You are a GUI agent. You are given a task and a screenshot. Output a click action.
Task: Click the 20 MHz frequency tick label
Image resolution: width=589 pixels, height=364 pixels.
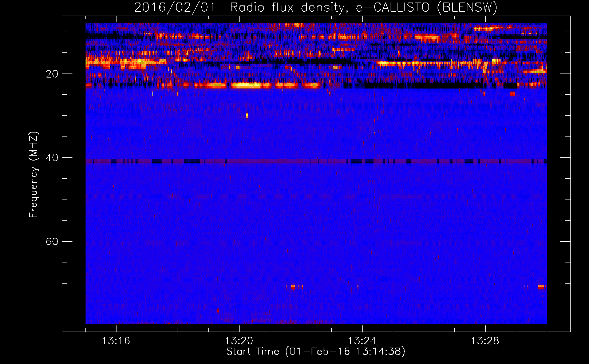(52, 74)
